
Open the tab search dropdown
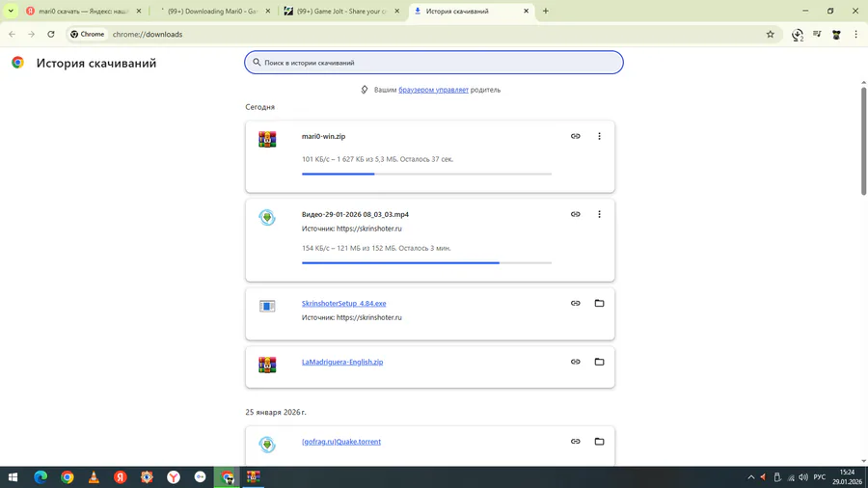[11, 11]
